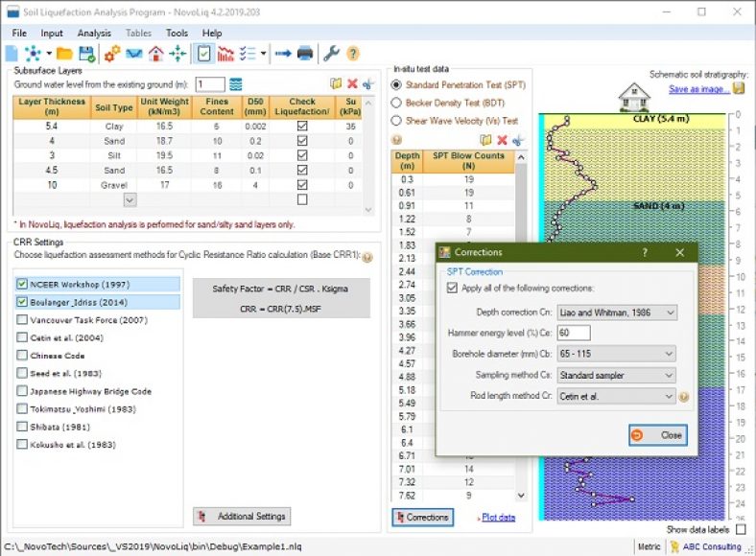Click the Additional Settings button
The width and height of the screenshot is (756, 556).
[x=242, y=517]
